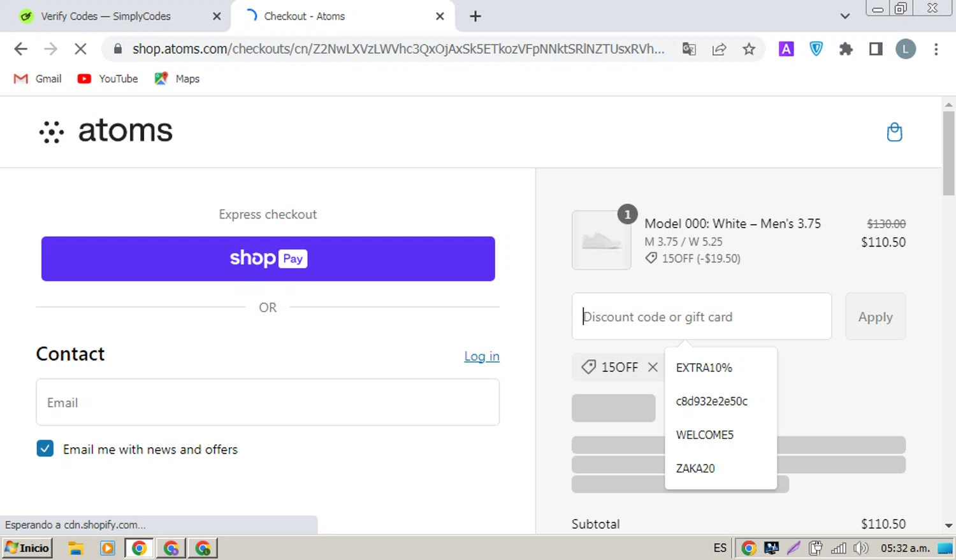This screenshot has height=560, width=956.
Task: Open Chrome three-dot menu
Action: pos(936,49)
